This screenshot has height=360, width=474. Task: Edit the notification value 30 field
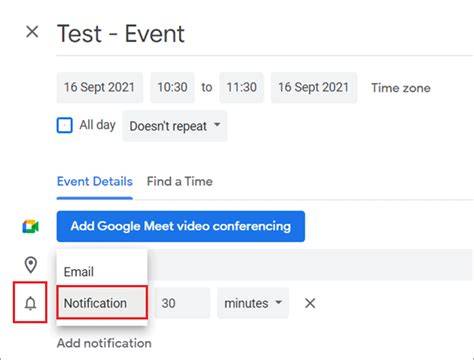pyautogui.click(x=182, y=303)
